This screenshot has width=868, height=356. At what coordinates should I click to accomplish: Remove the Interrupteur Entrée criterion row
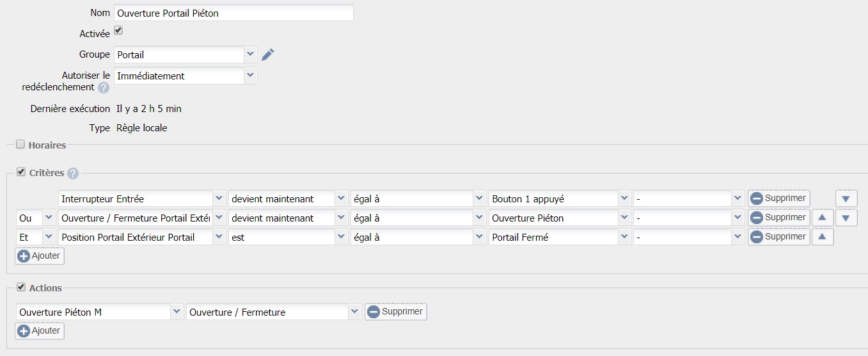(x=778, y=198)
